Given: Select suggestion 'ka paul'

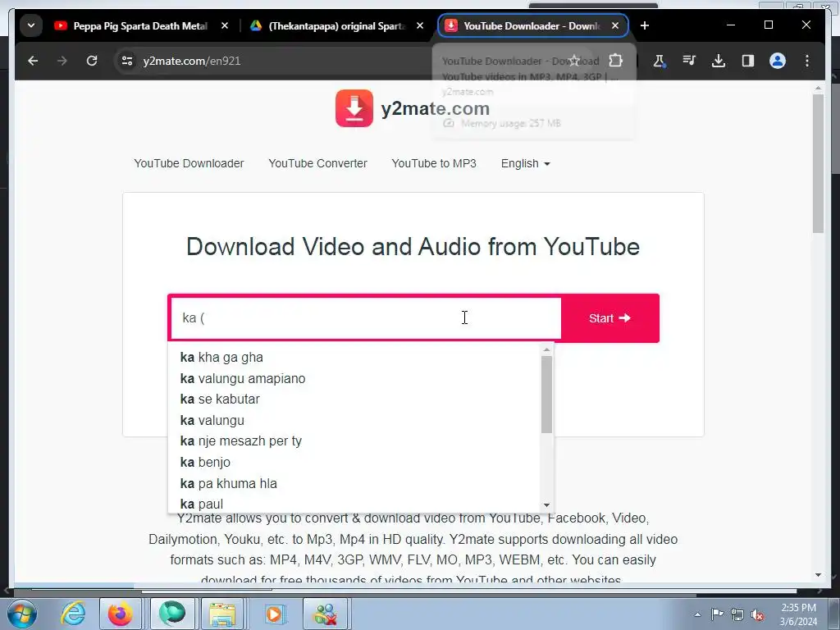Looking at the screenshot, I should pos(354,504).
